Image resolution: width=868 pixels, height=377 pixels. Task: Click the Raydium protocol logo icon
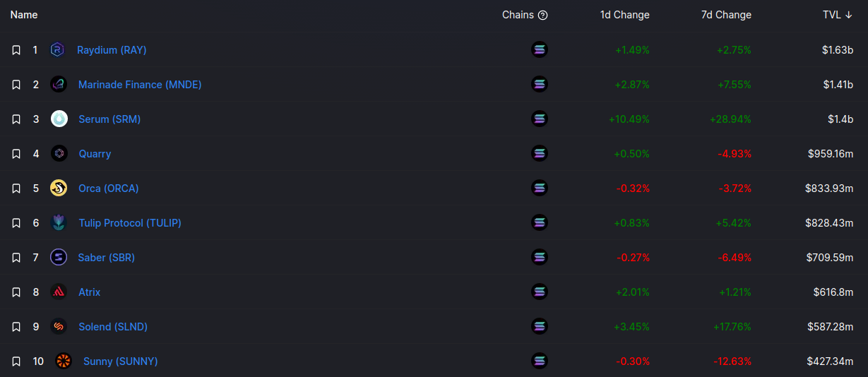click(x=58, y=50)
